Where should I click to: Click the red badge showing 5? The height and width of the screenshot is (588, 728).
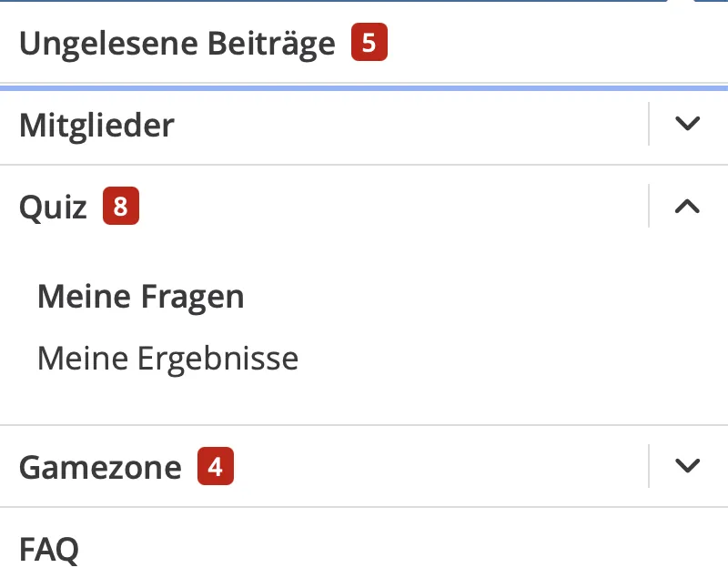(369, 44)
